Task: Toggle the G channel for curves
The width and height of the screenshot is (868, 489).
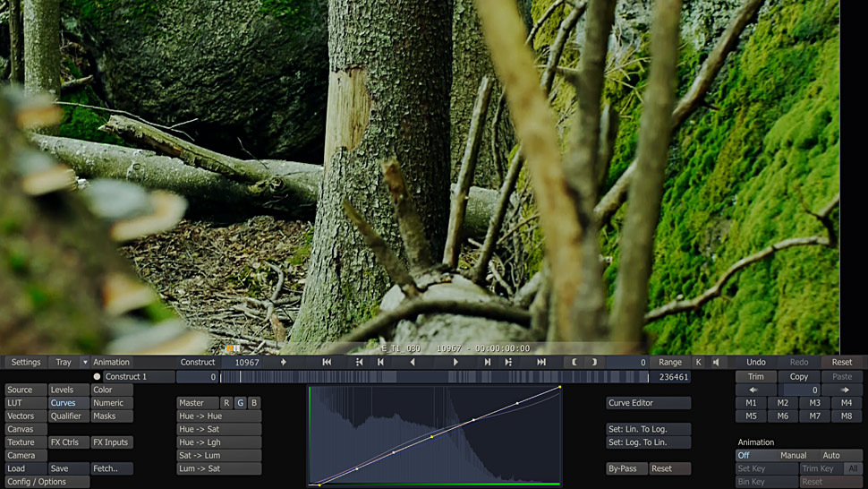Action: click(240, 403)
